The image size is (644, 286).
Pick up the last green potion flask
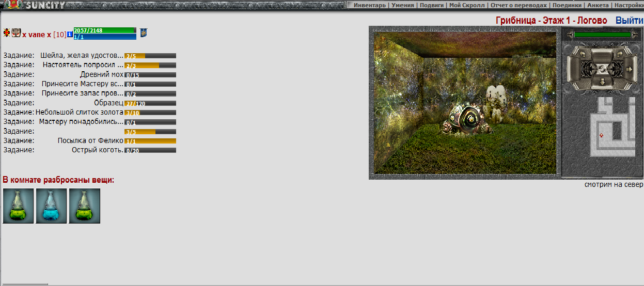click(x=85, y=206)
